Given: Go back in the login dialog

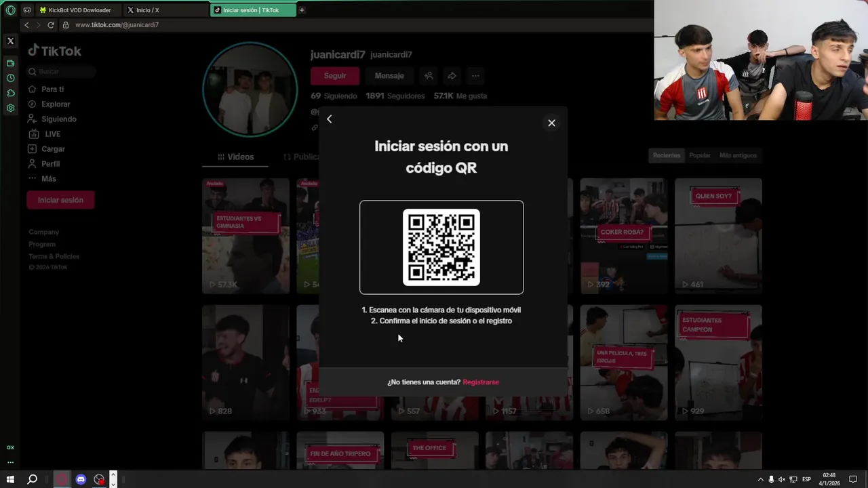Looking at the screenshot, I should tap(330, 119).
